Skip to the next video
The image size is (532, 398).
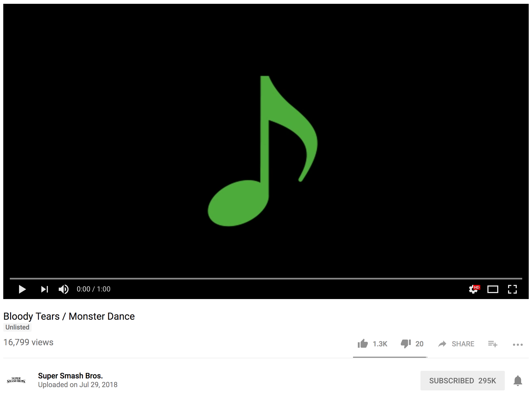(45, 289)
